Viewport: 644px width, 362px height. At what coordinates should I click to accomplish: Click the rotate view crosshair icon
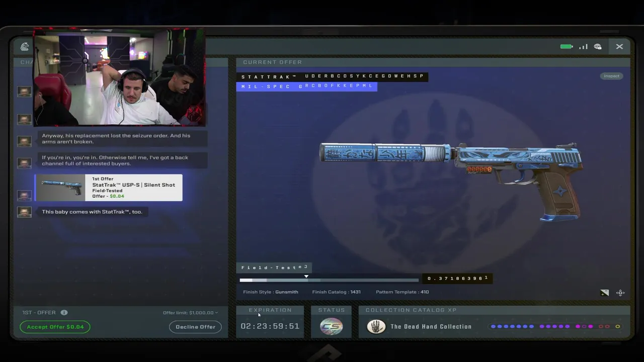[620, 293]
